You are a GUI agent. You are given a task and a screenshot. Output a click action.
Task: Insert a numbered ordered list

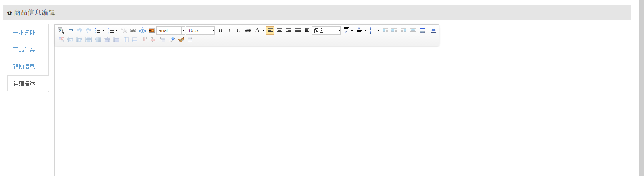click(111, 30)
